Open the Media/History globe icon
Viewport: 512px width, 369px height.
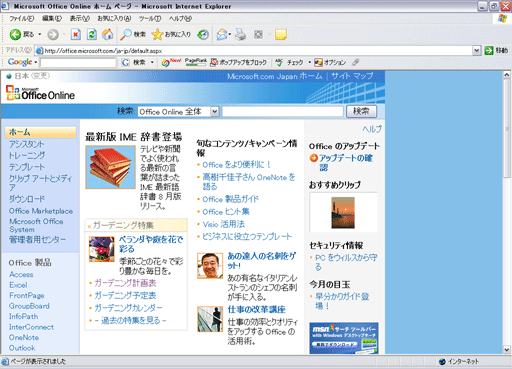coord(203,34)
